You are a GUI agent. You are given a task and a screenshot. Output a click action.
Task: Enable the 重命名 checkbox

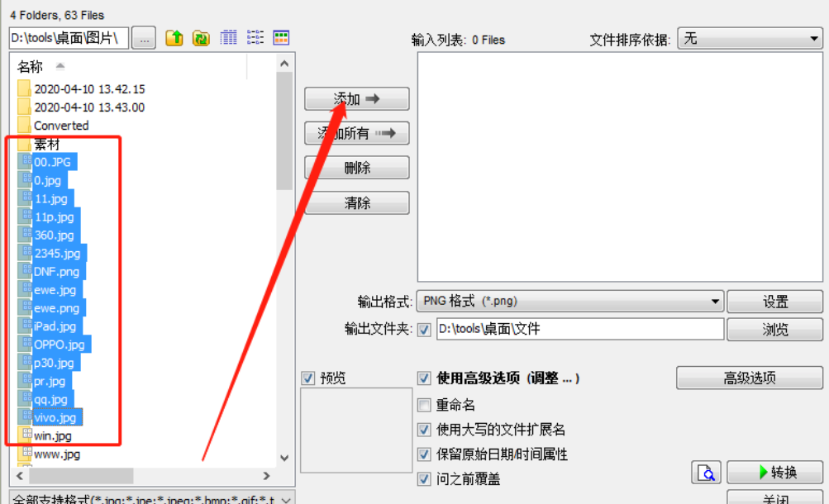click(424, 405)
